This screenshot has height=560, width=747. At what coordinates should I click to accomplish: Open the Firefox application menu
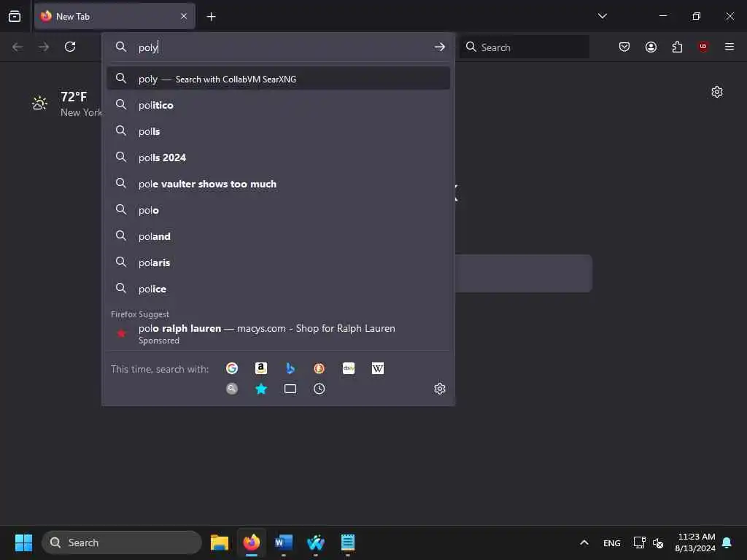729,47
